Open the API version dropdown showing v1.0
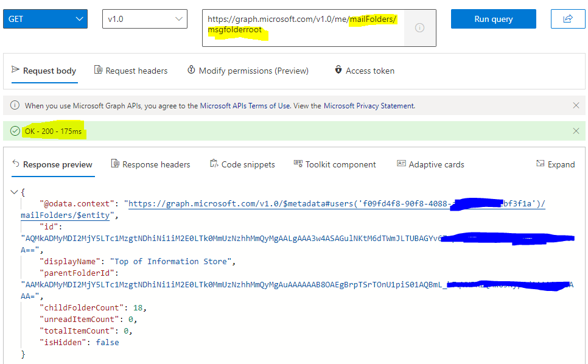Viewport: 588px width, 364px height. pyautogui.click(x=144, y=19)
